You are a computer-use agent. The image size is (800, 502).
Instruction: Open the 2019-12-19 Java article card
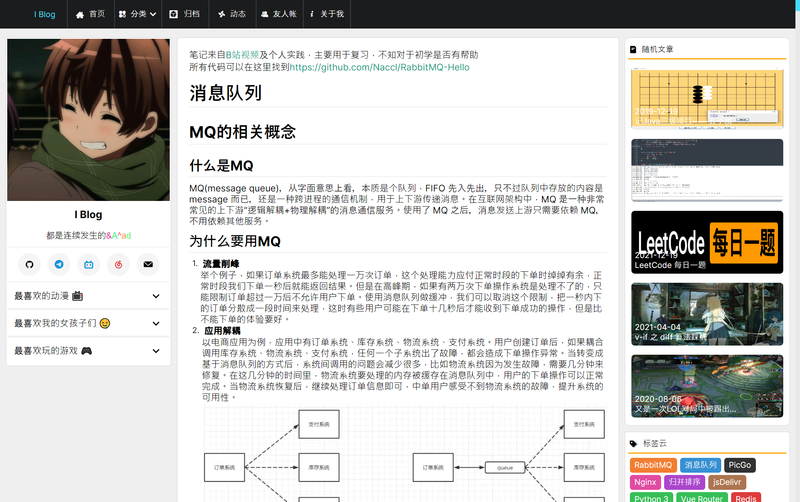pos(707,98)
